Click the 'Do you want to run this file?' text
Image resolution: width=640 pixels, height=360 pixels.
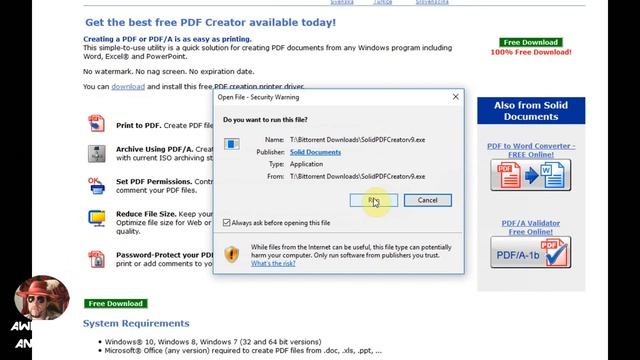coord(265,120)
